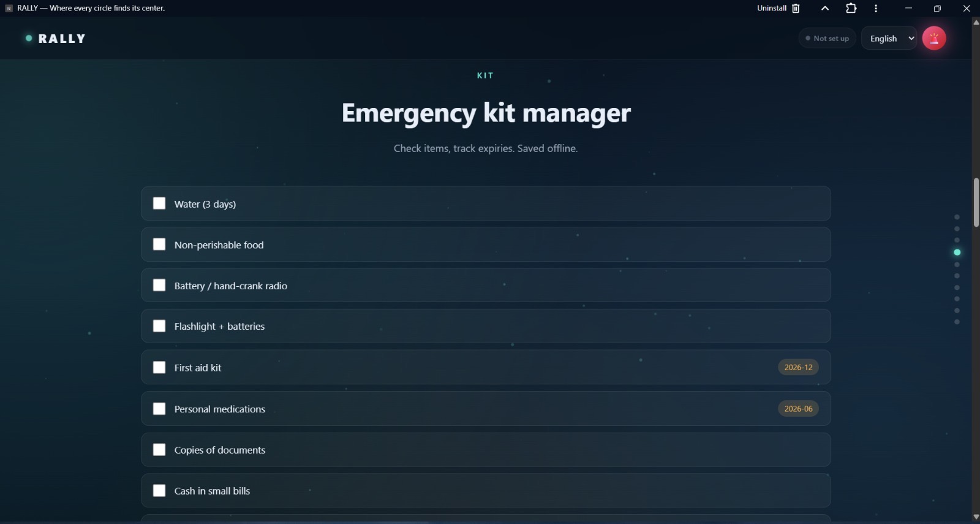Click the Uninstall label in the title bar
The image size is (980, 524).
[772, 9]
